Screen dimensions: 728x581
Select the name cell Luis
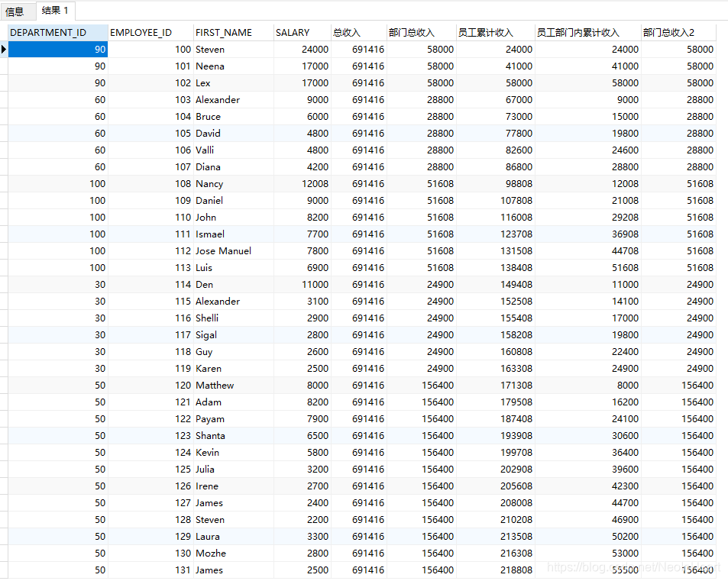[234, 267]
